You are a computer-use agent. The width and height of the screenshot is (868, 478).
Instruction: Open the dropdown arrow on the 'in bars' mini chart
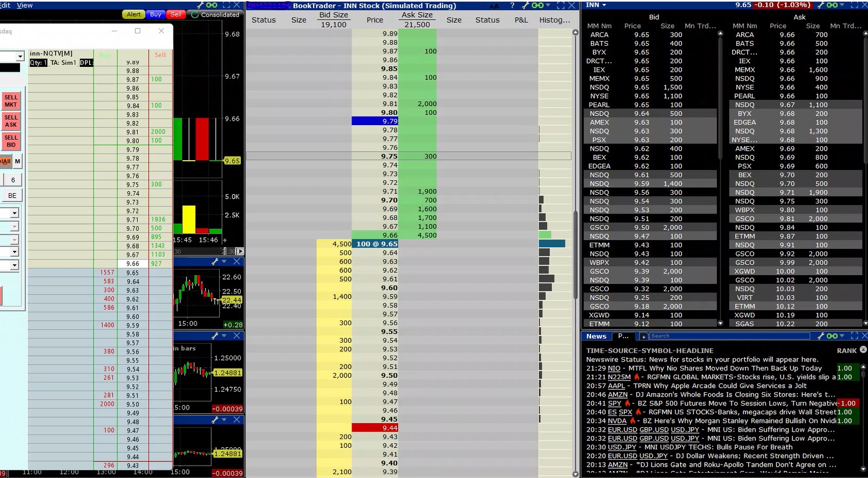coord(224,336)
